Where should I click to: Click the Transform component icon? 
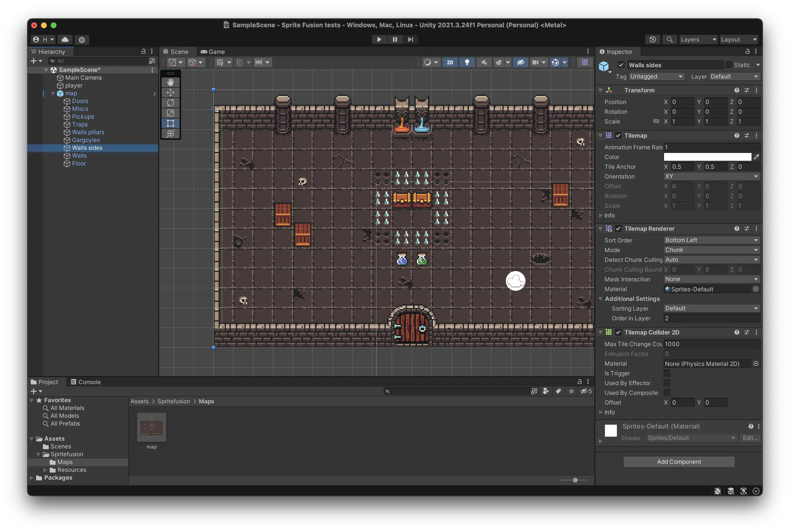pyautogui.click(x=609, y=90)
